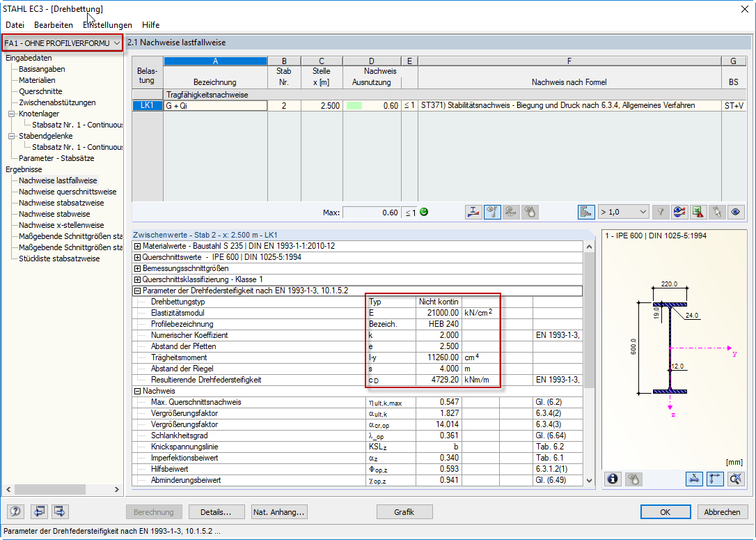This screenshot has width=756, height=540.
Task: Click the pick member pointer icon
Action: tap(716, 213)
